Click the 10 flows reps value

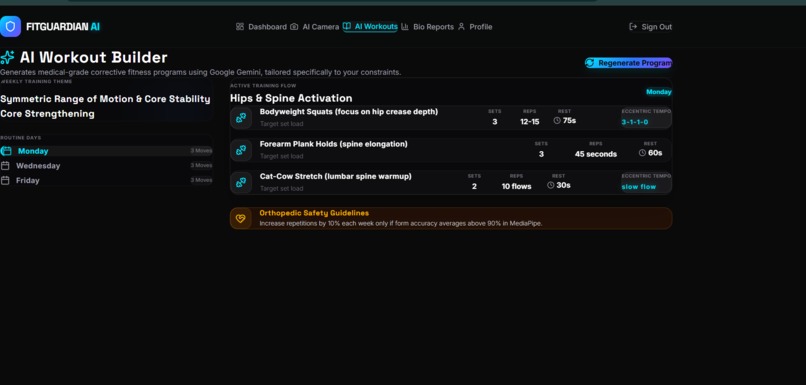pyautogui.click(x=517, y=187)
